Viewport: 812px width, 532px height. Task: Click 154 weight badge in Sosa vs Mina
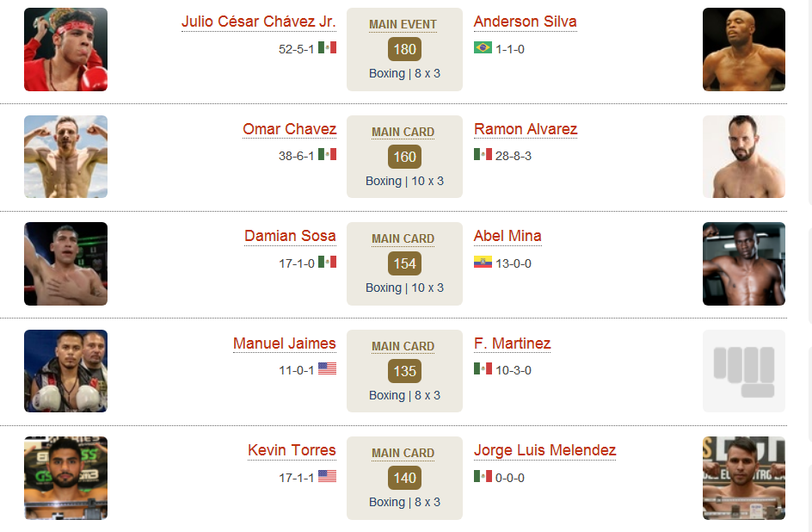(404, 263)
